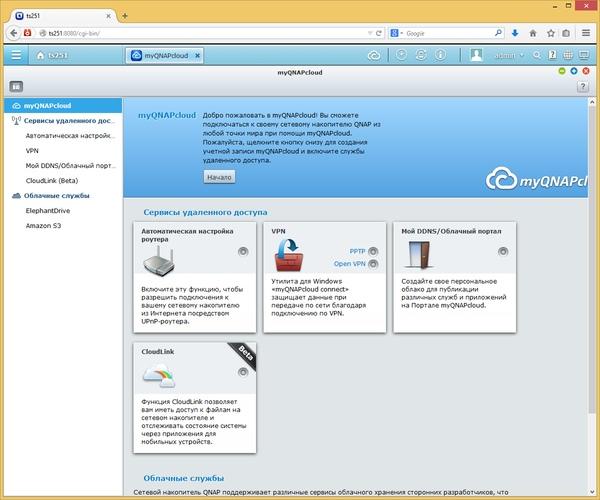Screen dimensions: 600x500
Task: Toggle PPTP VPN status button
Action: 373,251
